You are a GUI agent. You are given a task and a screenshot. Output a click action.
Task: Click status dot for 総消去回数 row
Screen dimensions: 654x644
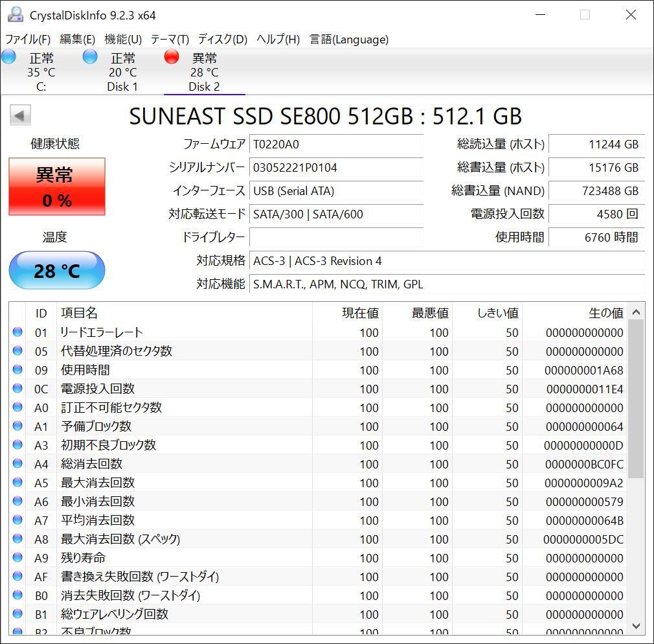point(17,464)
